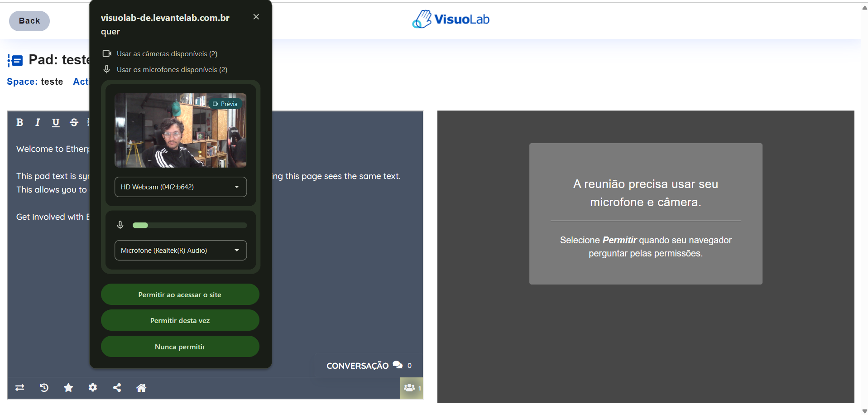Screen dimensions: 868x415
Task: Click Permitir desta vez button
Action: 180,320
